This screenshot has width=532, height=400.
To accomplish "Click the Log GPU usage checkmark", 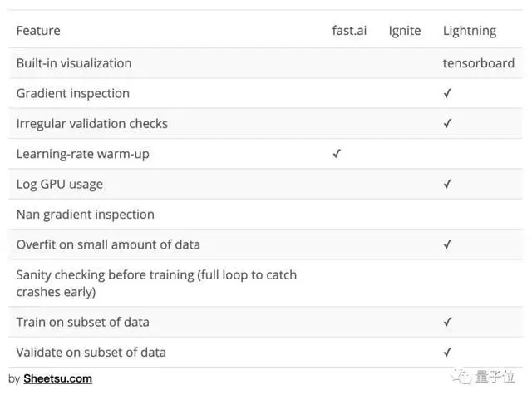I will click(447, 184).
